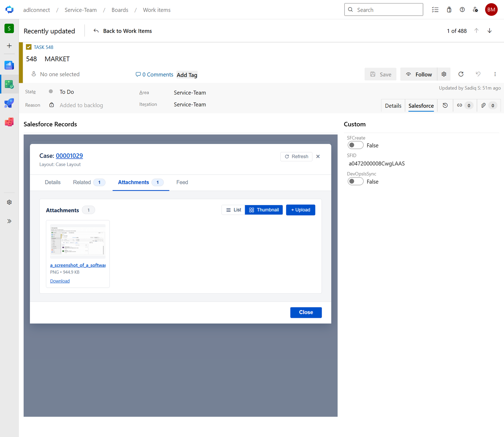Open the History tab clock icon
The width and height of the screenshot is (504, 437).
click(445, 106)
